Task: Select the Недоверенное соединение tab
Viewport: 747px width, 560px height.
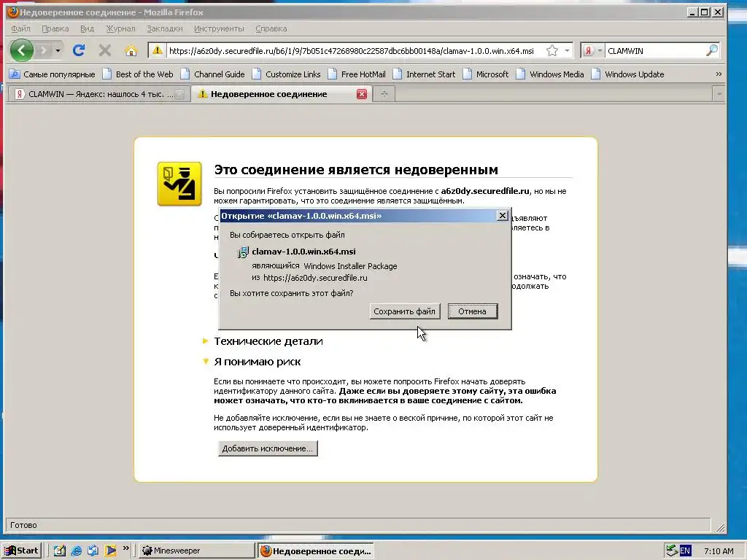Action: tap(281, 94)
